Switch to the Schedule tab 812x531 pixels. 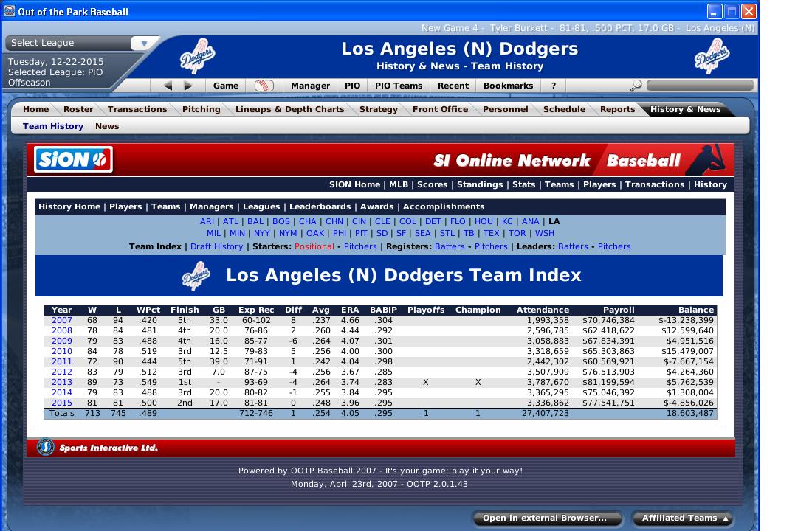pos(564,109)
